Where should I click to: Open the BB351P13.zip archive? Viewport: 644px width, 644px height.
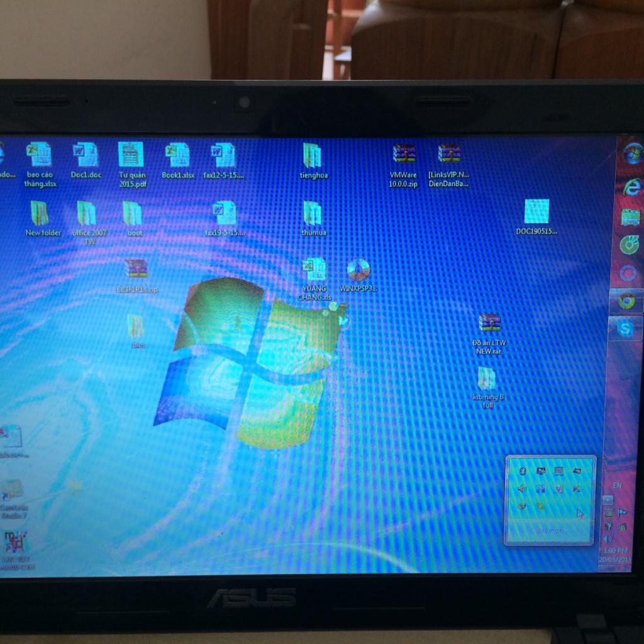pos(136,275)
